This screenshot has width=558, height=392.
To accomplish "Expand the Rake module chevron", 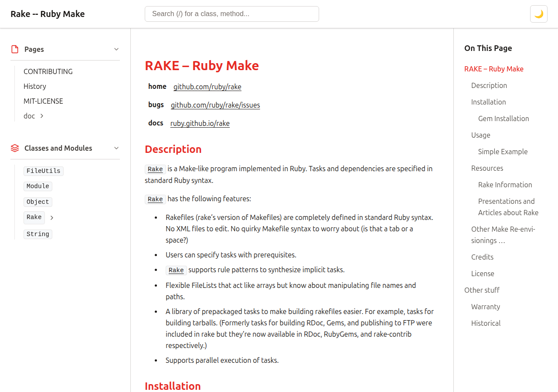I will click(52, 217).
